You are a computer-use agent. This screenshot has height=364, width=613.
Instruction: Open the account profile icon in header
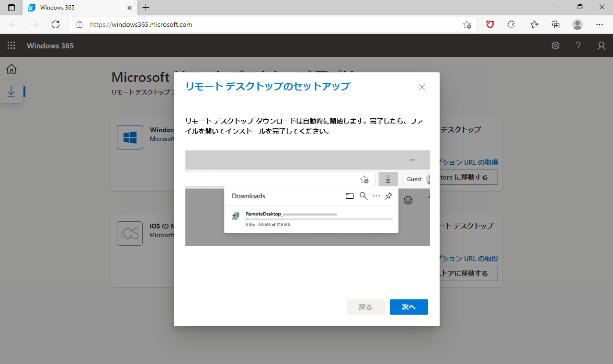pos(602,45)
